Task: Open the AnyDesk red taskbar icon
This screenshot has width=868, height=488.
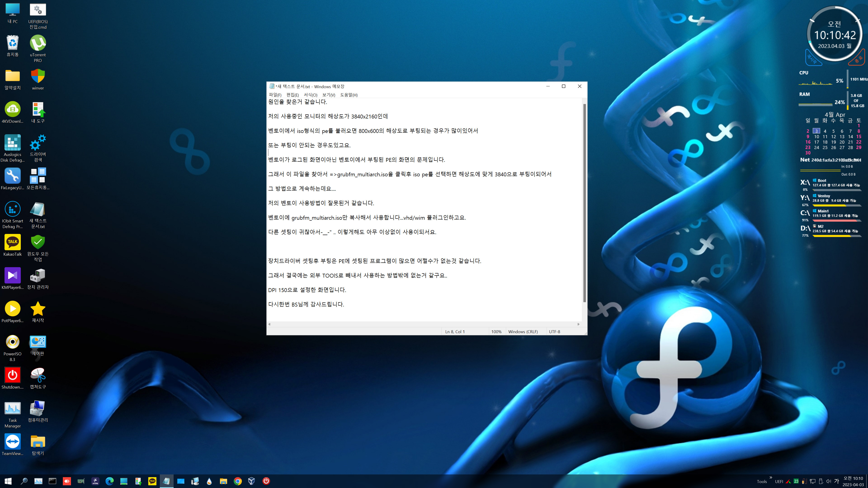Action: click(67, 481)
